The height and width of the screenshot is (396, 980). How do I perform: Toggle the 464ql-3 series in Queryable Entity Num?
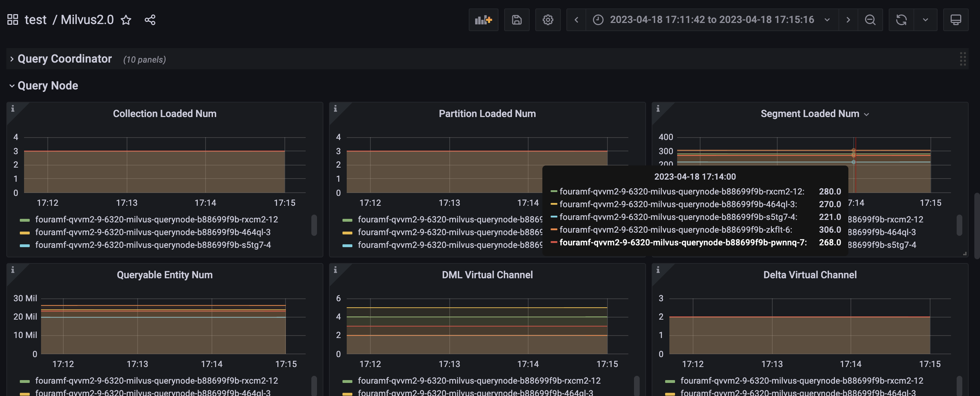pos(152,393)
